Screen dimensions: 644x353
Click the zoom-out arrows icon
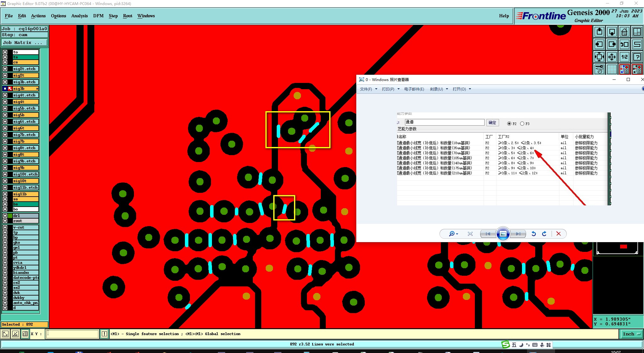612,57
